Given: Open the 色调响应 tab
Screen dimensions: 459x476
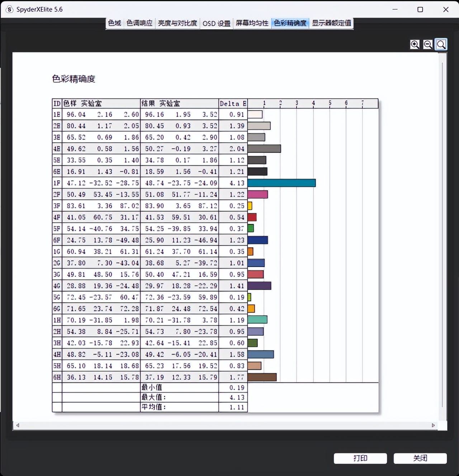Looking at the screenshot, I should click(139, 23).
